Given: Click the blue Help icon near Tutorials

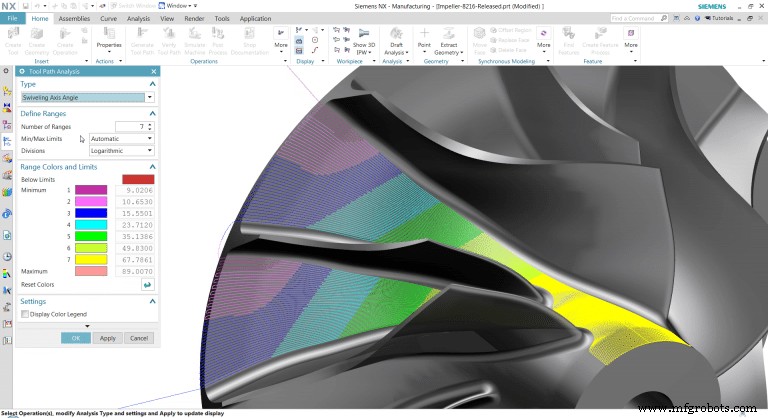Looking at the screenshot, I should (x=697, y=18).
